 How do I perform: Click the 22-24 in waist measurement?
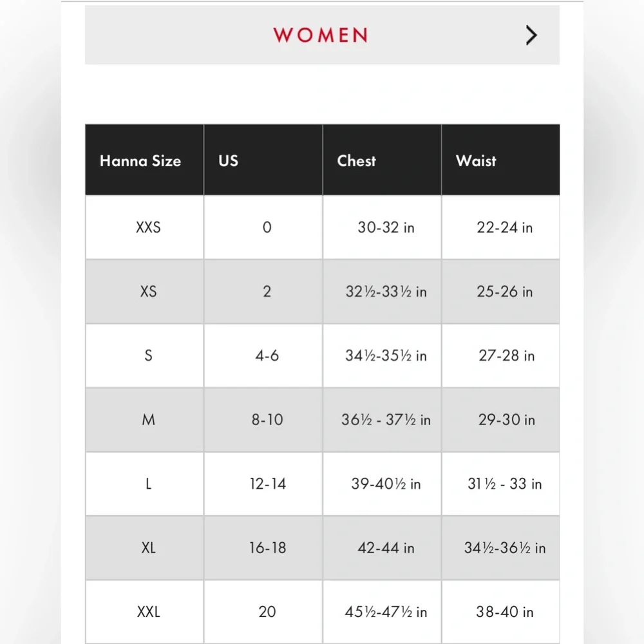click(505, 227)
